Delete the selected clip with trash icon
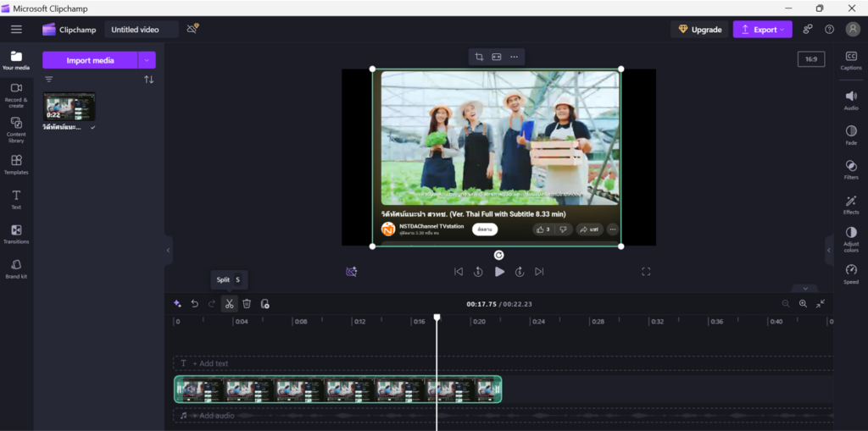Screen dimensions: 868x431 tap(247, 304)
